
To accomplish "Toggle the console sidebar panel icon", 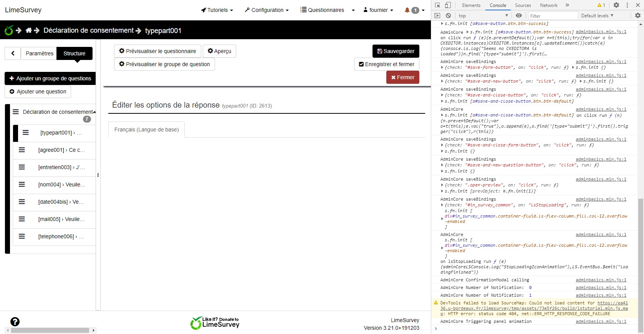I will (x=437, y=15).
